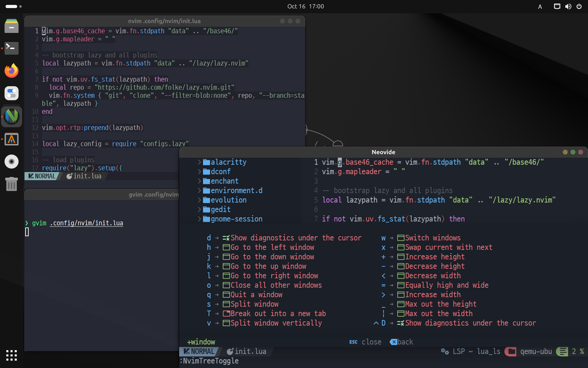
Task: Click the :NvimTreeToggle command line
Action: click(209, 361)
